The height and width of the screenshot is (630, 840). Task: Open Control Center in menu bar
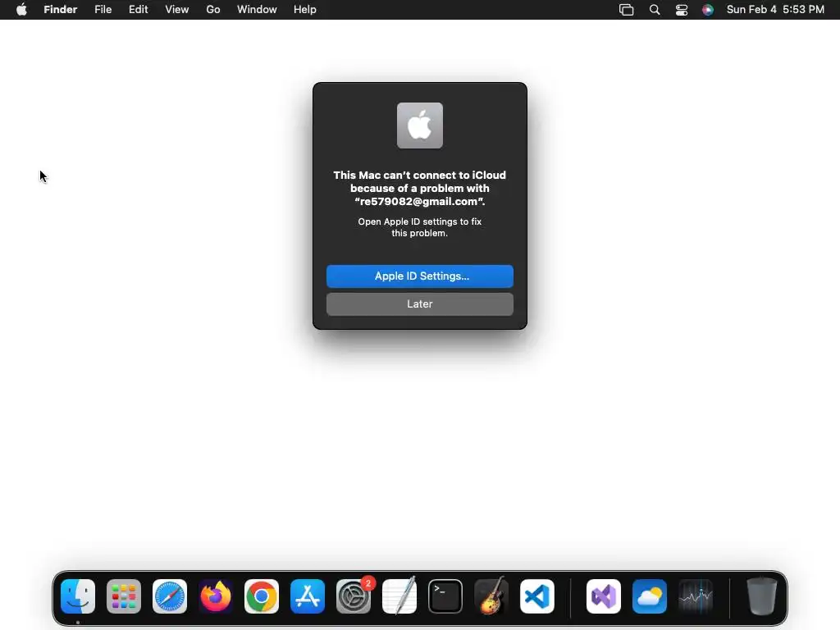coord(682,10)
